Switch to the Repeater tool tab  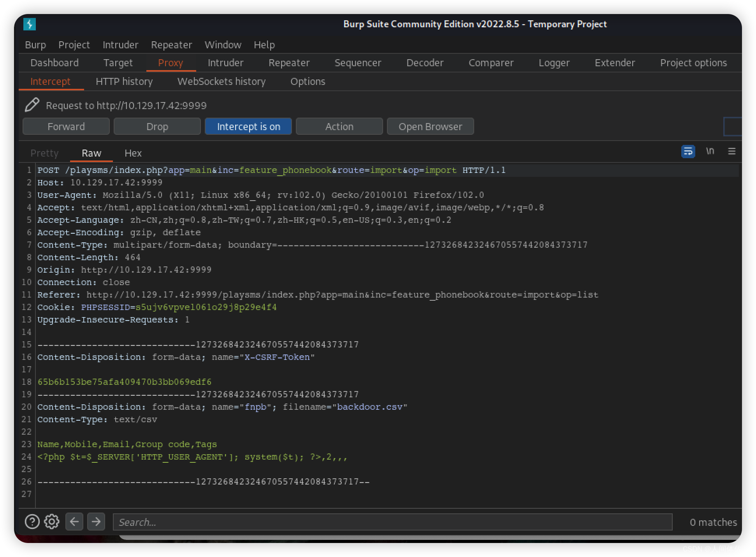tap(289, 63)
